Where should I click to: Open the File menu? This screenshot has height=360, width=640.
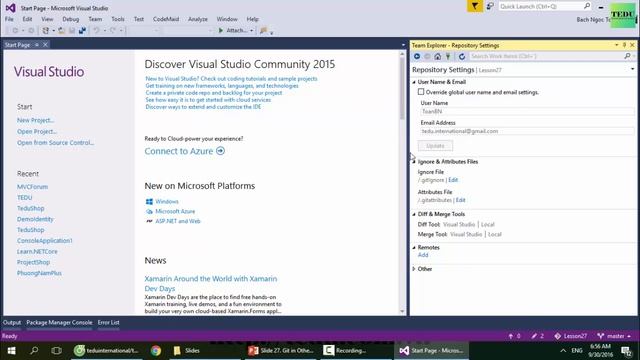(9, 19)
